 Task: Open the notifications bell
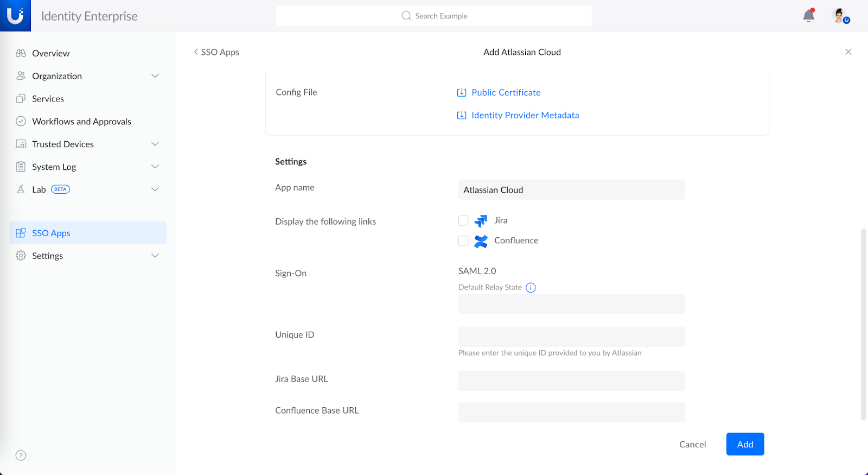(808, 16)
